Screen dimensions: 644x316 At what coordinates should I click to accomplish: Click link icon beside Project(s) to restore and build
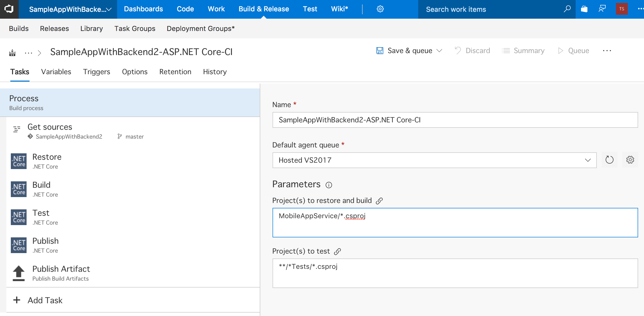point(379,201)
